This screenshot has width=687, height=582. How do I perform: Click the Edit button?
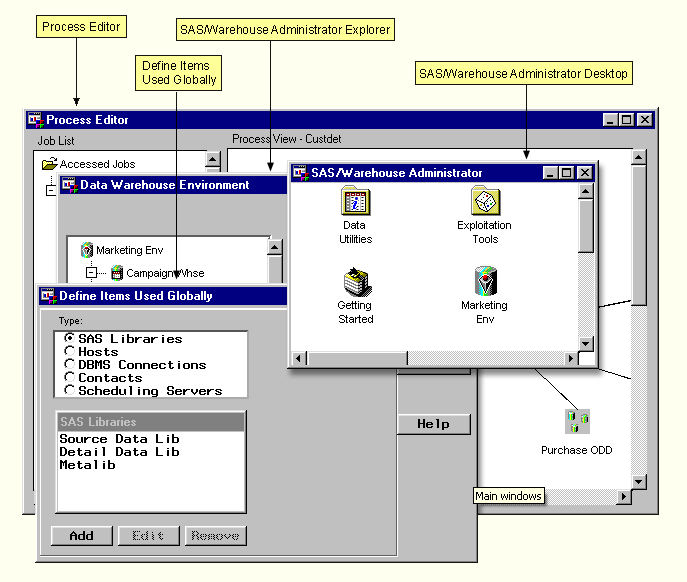(x=149, y=536)
